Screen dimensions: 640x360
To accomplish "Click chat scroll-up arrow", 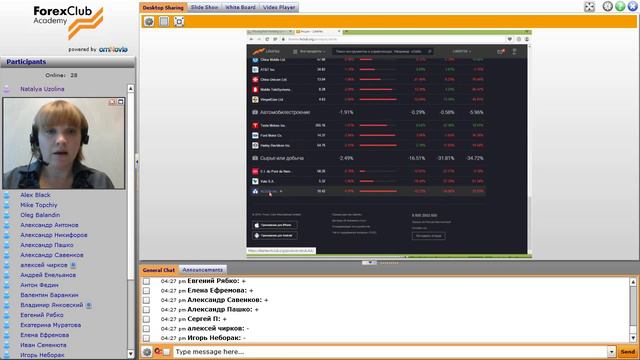I will 633,282.
